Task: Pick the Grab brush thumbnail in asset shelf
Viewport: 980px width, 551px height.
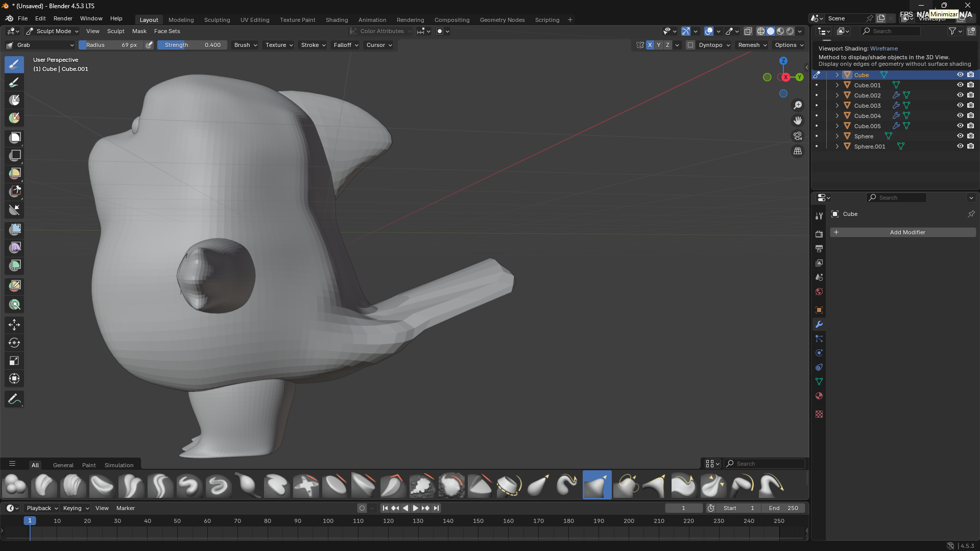Action: tap(596, 485)
